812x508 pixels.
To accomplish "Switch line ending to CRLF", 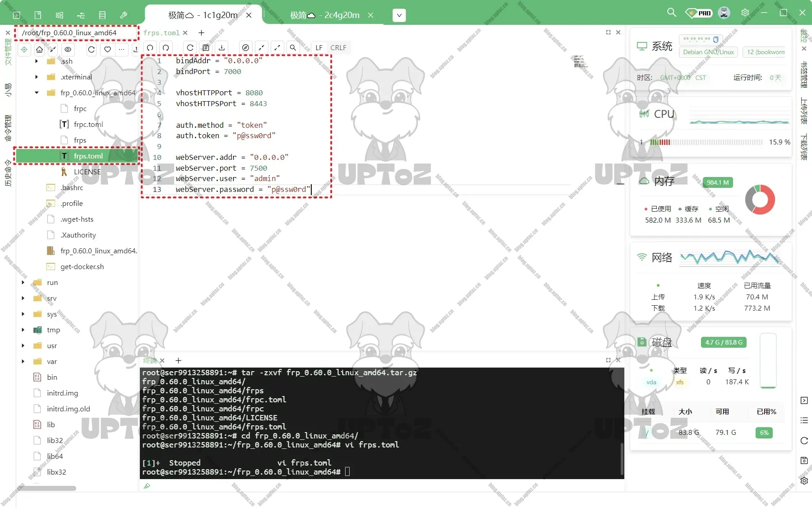I will pos(338,47).
